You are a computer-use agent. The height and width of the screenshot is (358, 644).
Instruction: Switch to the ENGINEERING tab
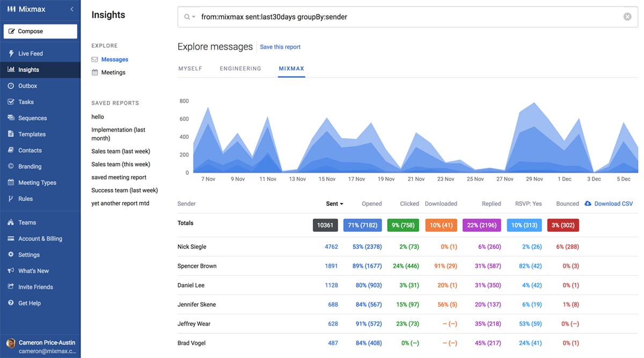click(x=240, y=68)
